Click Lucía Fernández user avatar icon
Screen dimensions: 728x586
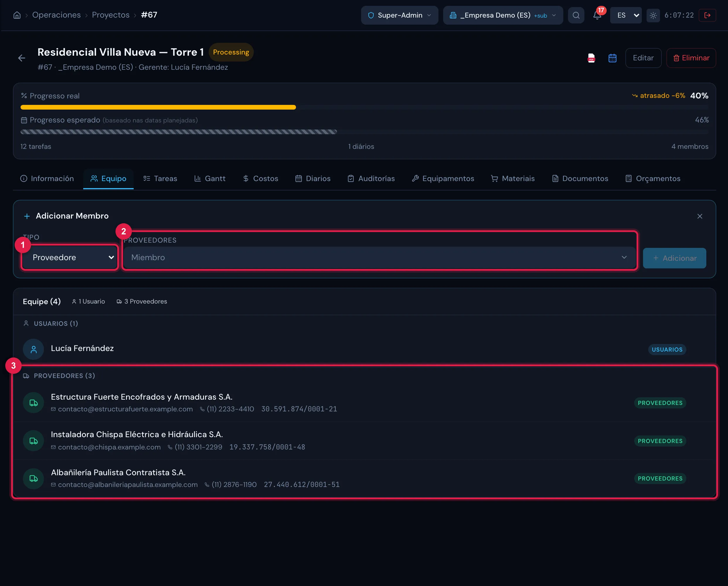33,349
